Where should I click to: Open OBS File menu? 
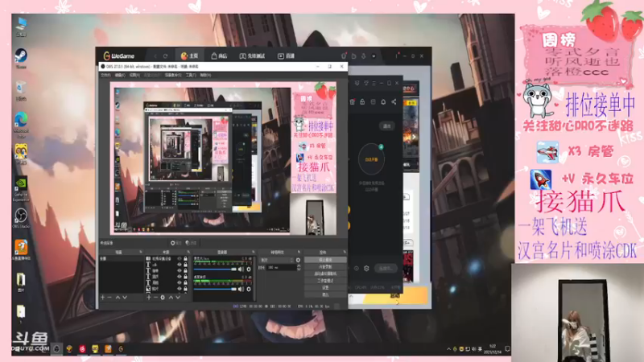click(105, 75)
